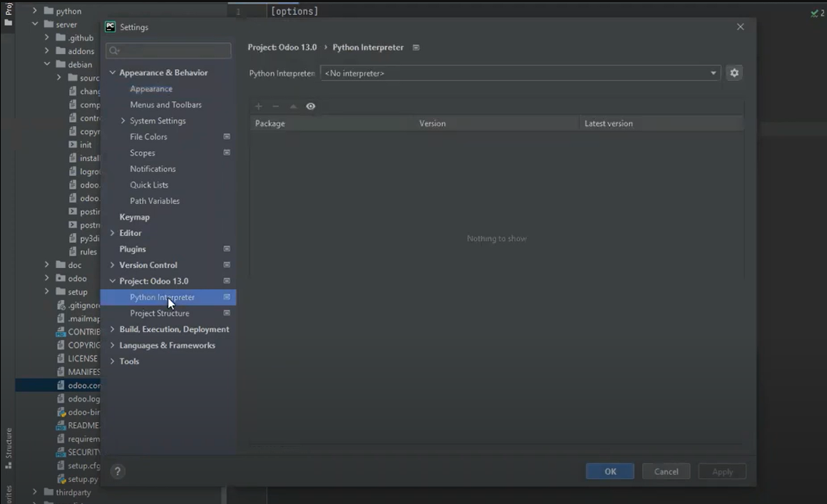This screenshot has height=504, width=827.
Task: Select setup.py in project tree
Action: 82,479
